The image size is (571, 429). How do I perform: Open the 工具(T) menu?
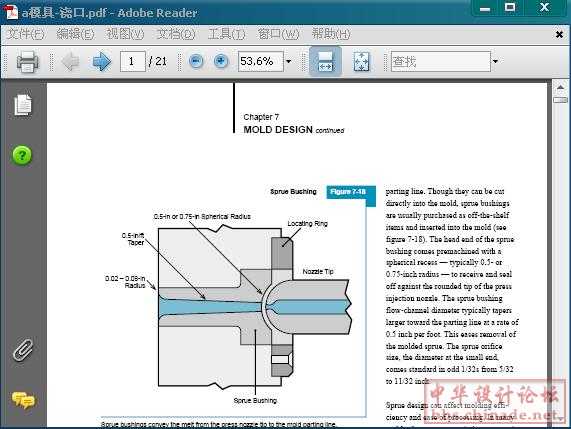pyautogui.click(x=227, y=34)
